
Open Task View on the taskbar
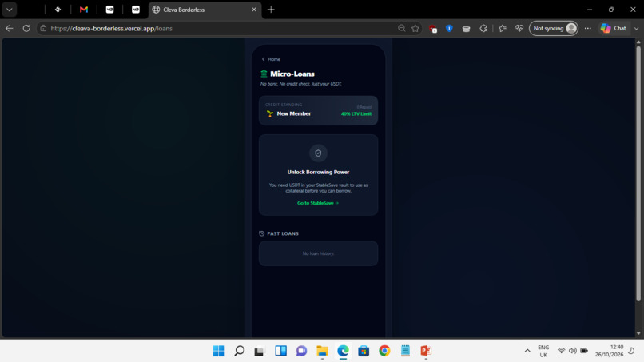pyautogui.click(x=259, y=352)
